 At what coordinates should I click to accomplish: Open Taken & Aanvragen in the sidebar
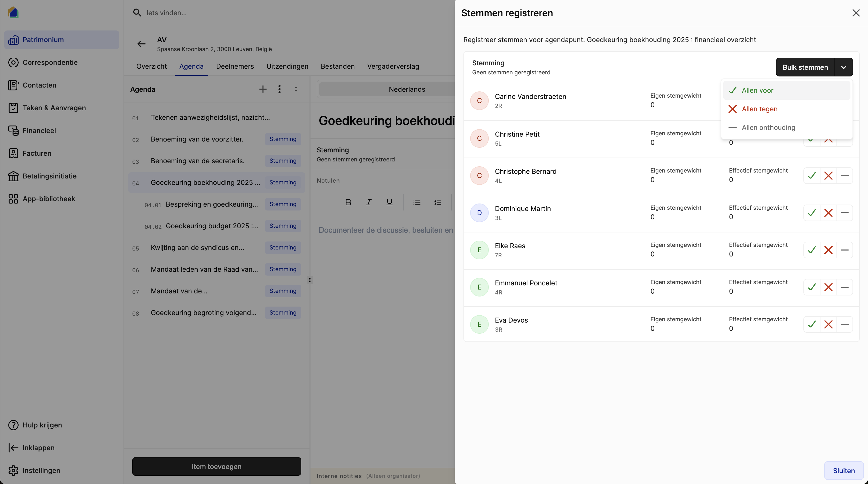[x=62, y=108]
